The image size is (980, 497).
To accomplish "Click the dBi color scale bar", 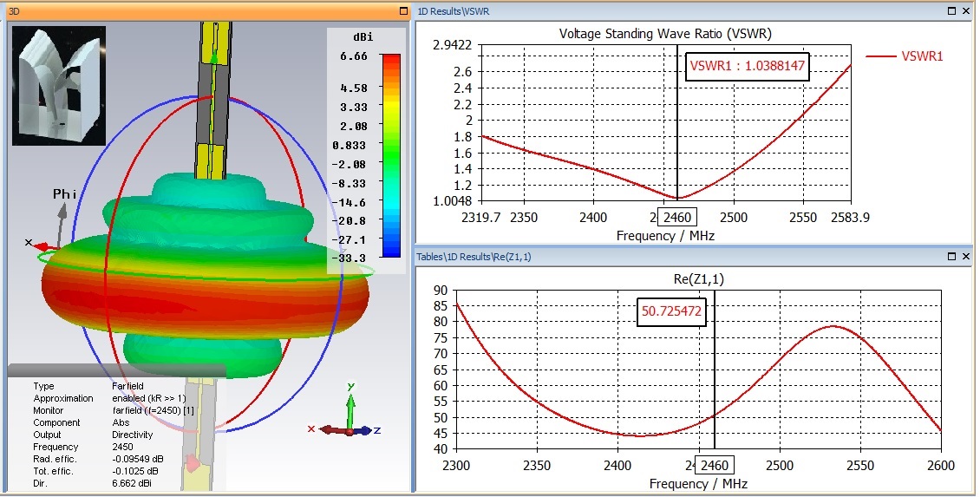I will tap(390, 155).
